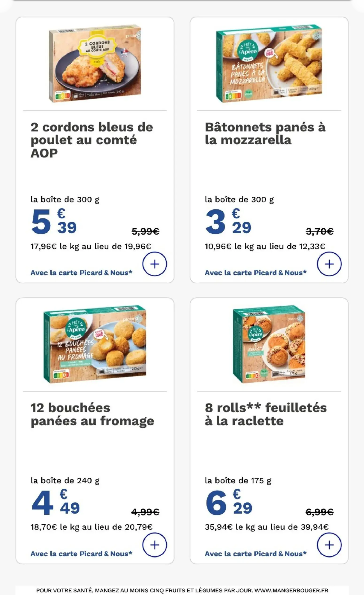
Task: Add 12 bouchées panées to cart
Action: (155, 545)
